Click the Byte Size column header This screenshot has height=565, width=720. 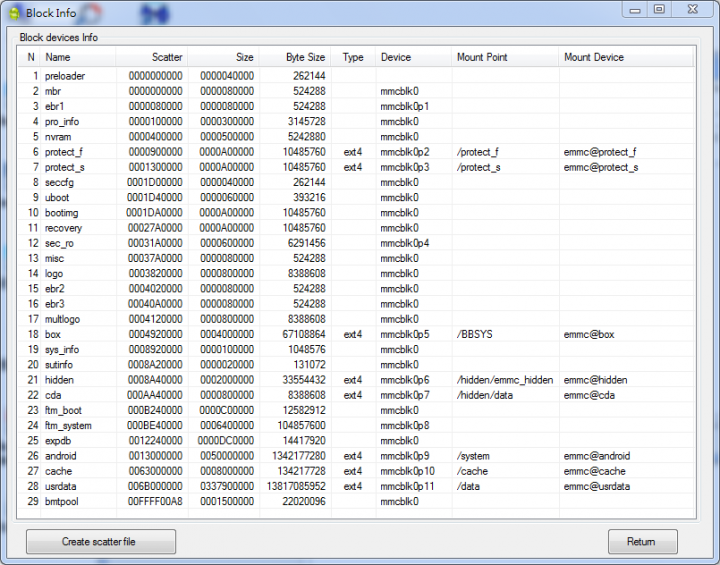(x=295, y=57)
